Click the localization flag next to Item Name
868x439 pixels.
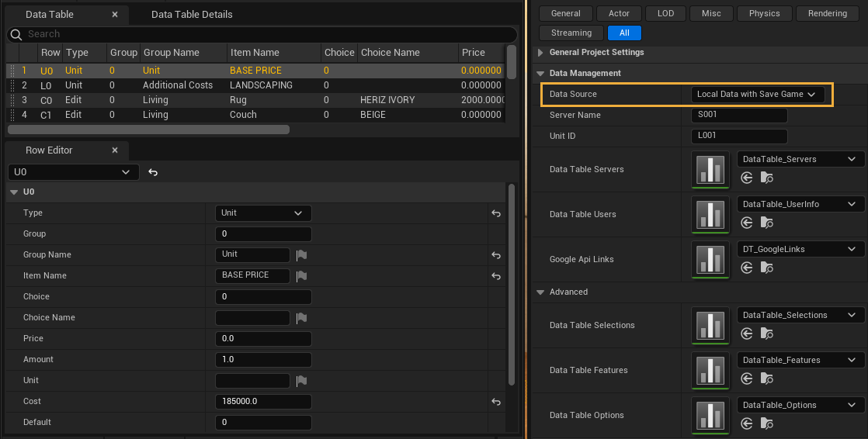point(301,276)
